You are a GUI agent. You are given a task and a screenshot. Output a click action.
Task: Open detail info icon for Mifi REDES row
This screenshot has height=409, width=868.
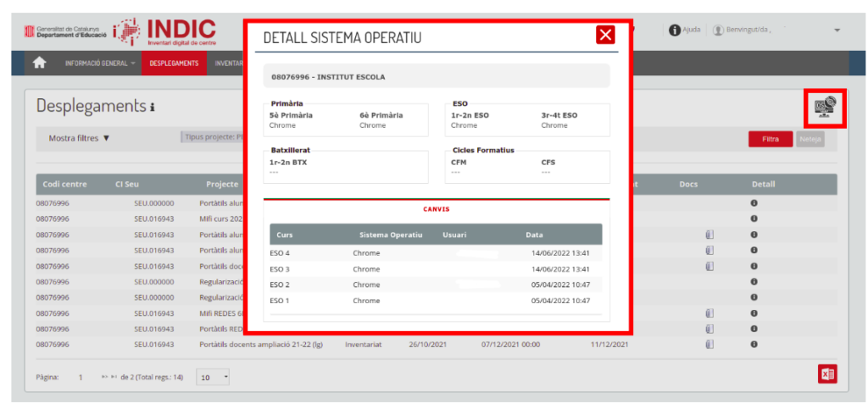(x=753, y=313)
